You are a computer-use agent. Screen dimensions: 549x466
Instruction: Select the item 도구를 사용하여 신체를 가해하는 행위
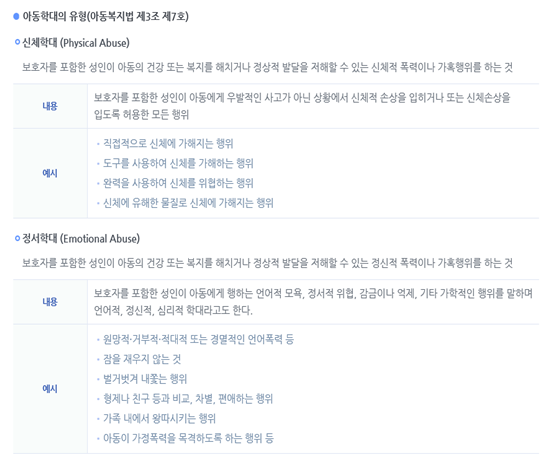[x=178, y=164]
